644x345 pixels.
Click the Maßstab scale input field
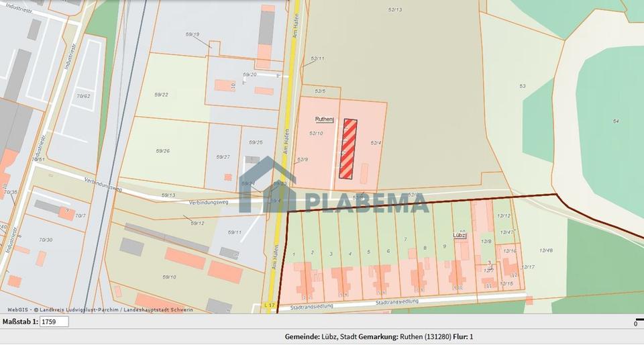(x=54, y=322)
